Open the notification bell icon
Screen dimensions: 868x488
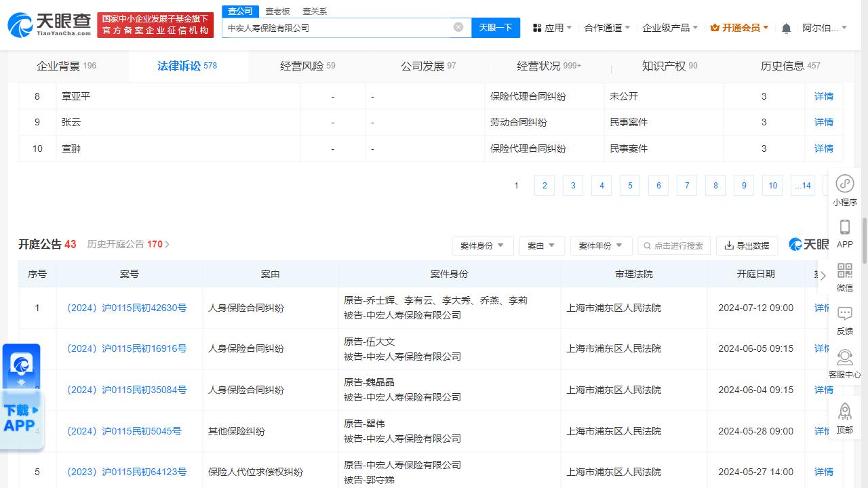(785, 27)
